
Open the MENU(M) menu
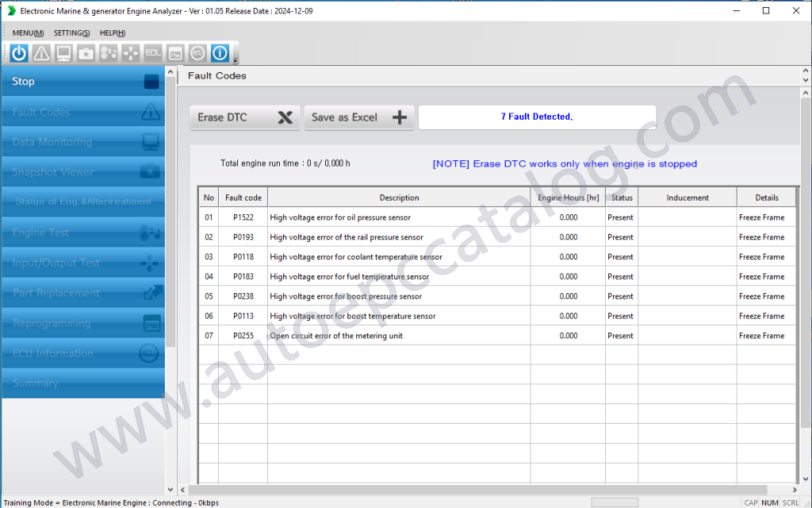[x=28, y=33]
